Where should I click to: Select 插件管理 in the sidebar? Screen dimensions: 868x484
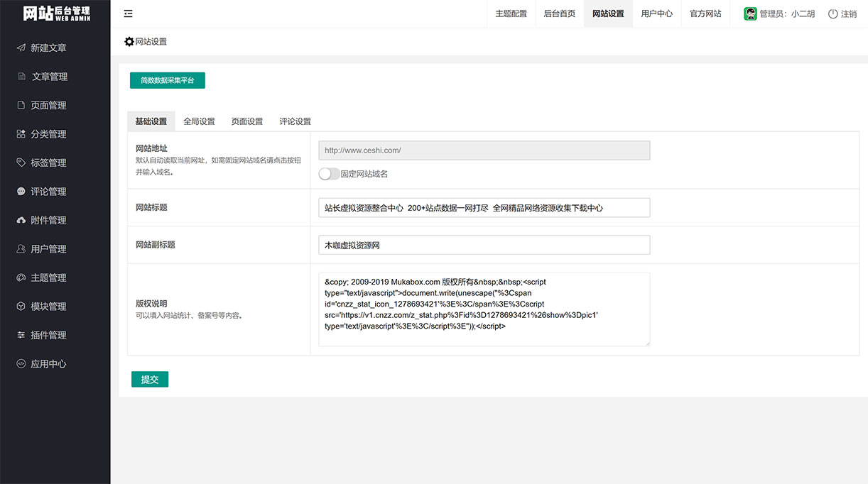point(50,334)
